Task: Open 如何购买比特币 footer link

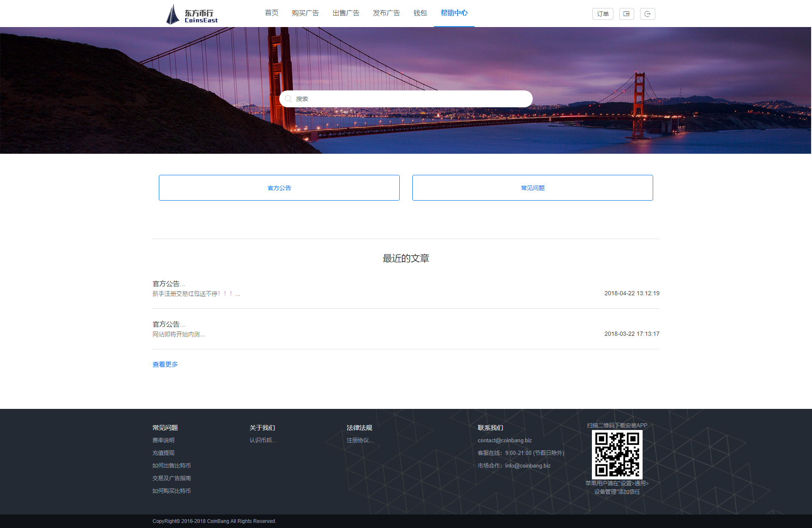Action: [172, 491]
